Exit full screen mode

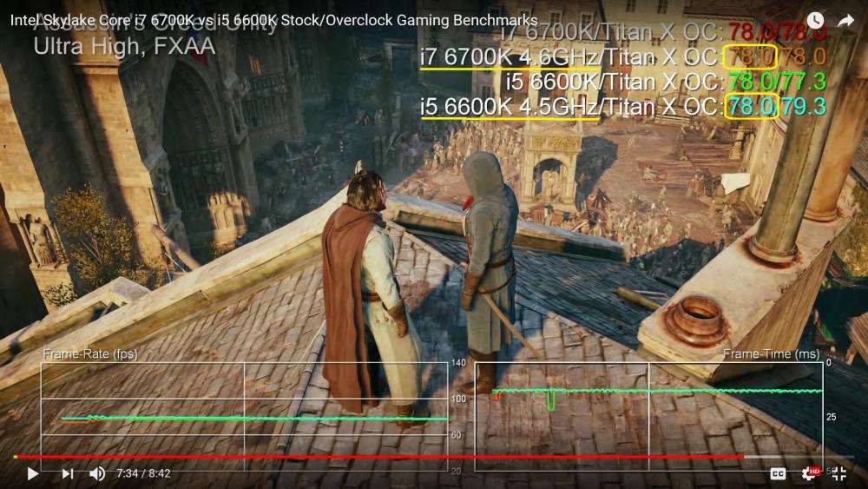pyautogui.click(x=839, y=473)
